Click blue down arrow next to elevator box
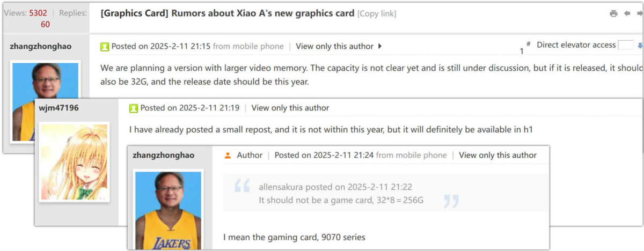This screenshot has width=644, height=251. click(x=640, y=46)
